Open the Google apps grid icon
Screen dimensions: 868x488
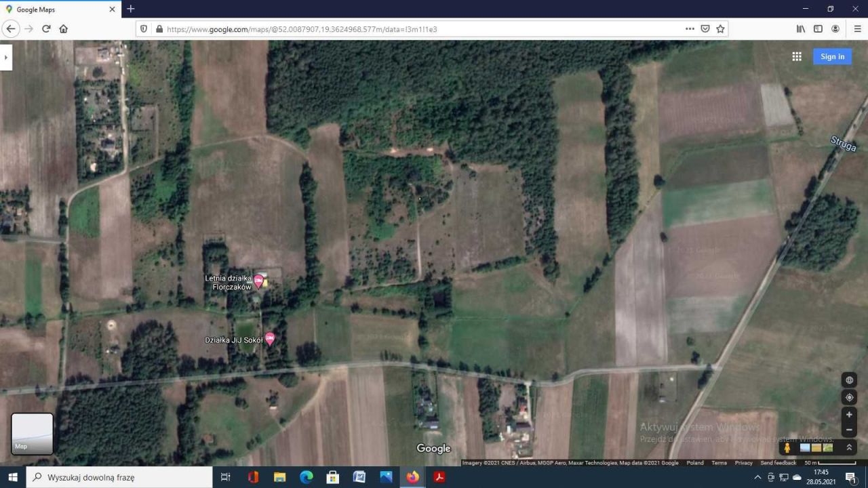coord(797,56)
